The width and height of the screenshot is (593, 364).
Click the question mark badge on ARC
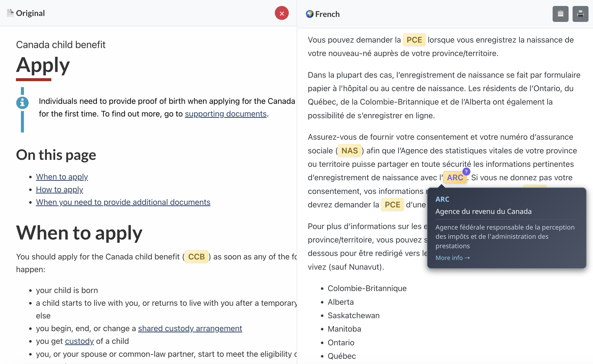pos(466,172)
